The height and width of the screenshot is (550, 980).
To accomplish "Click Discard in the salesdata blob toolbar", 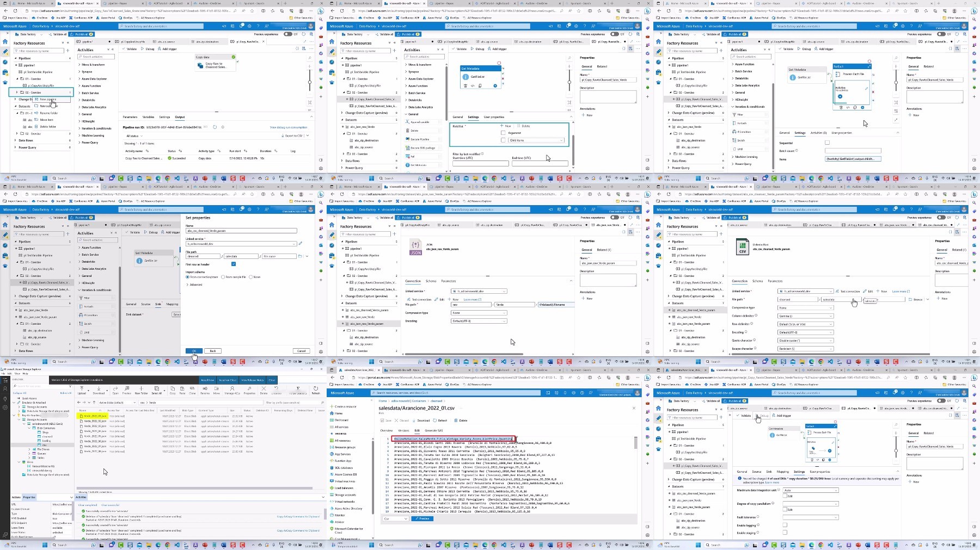I will click(x=402, y=421).
